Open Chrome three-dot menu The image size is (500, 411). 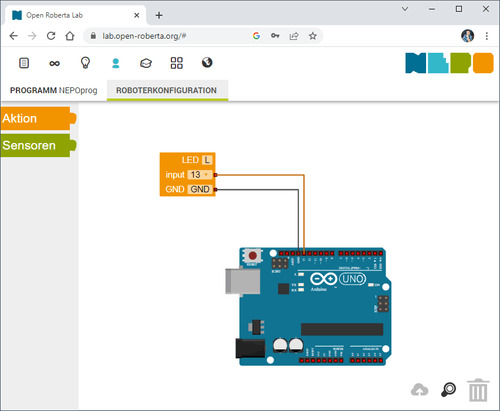[x=487, y=36]
